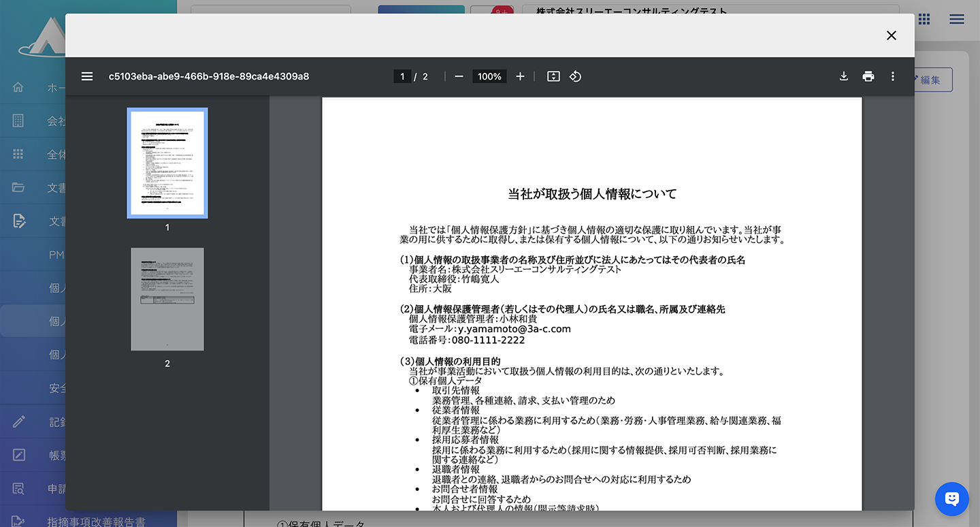Click the fit to page icon
The width and height of the screenshot is (980, 527).
pyautogui.click(x=553, y=76)
